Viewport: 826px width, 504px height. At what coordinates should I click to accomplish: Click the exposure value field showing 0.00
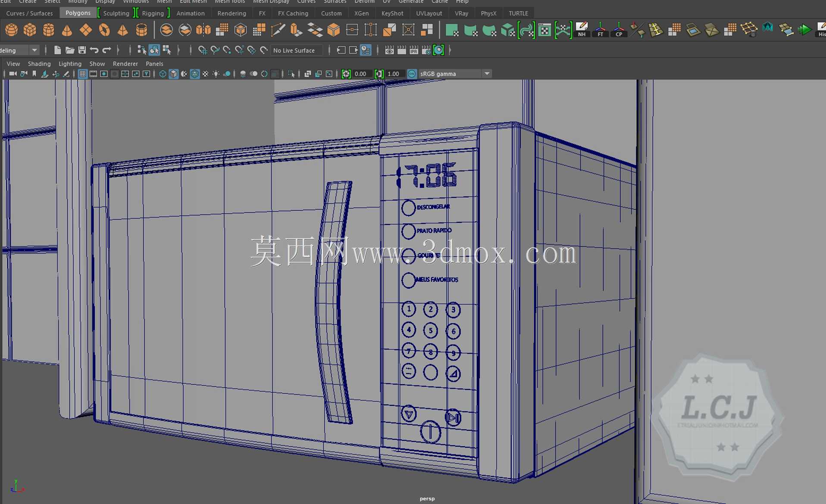tap(362, 74)
